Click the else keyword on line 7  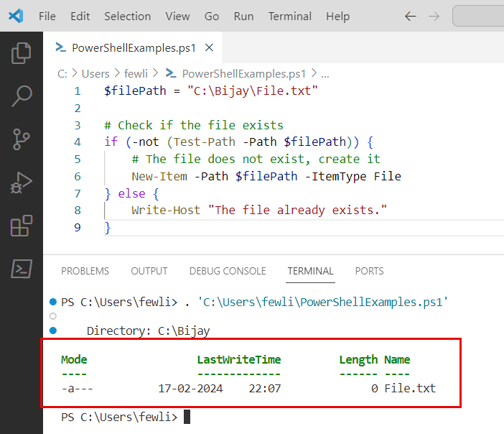(x=132, y=194)
